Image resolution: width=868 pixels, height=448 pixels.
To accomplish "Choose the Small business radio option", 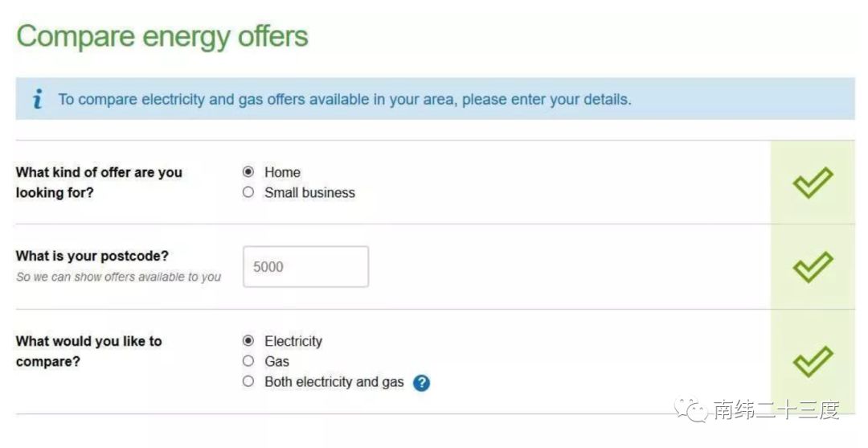I will [x=248, y=192].
